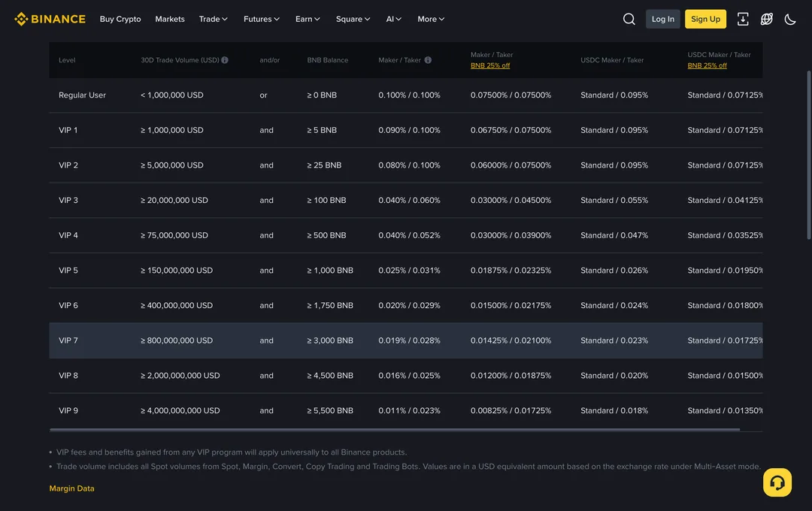Click the '≥ 1,000 BNB' balance cell
812x511 pixels.
[330, 271]
